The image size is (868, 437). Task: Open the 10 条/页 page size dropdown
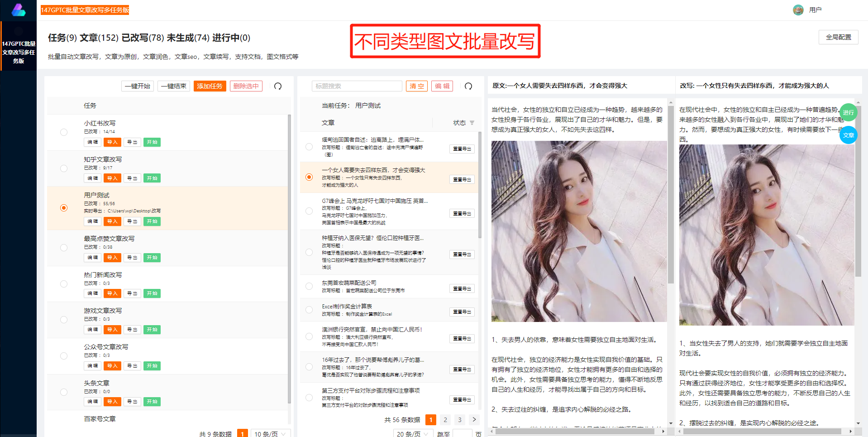270,434
